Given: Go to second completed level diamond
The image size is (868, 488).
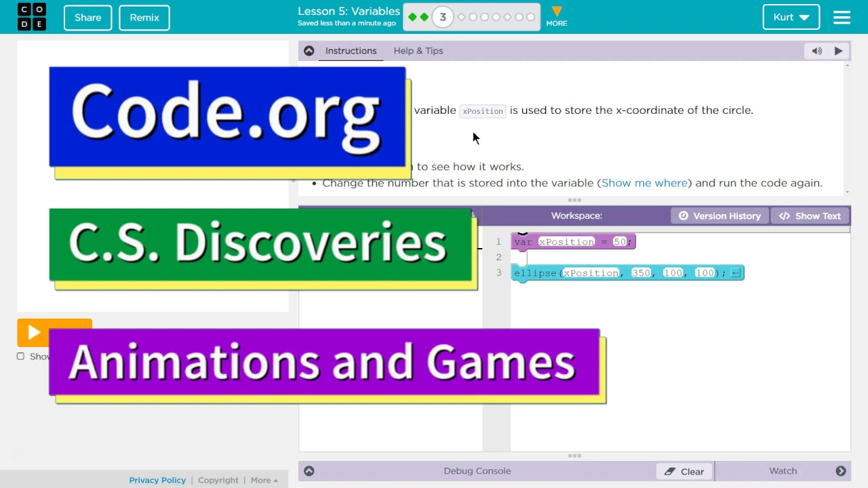Looking at the screenshot, I should coord(424,17).
